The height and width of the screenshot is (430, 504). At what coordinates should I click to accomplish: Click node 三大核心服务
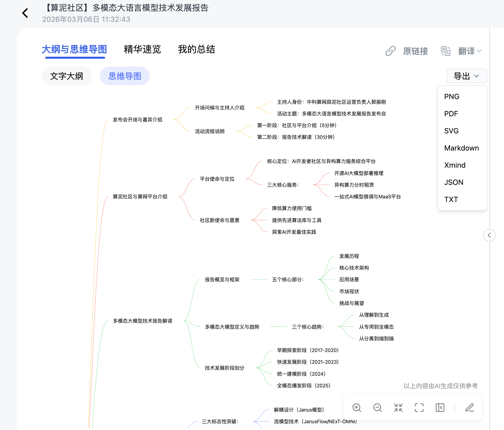tap(283, 185)
